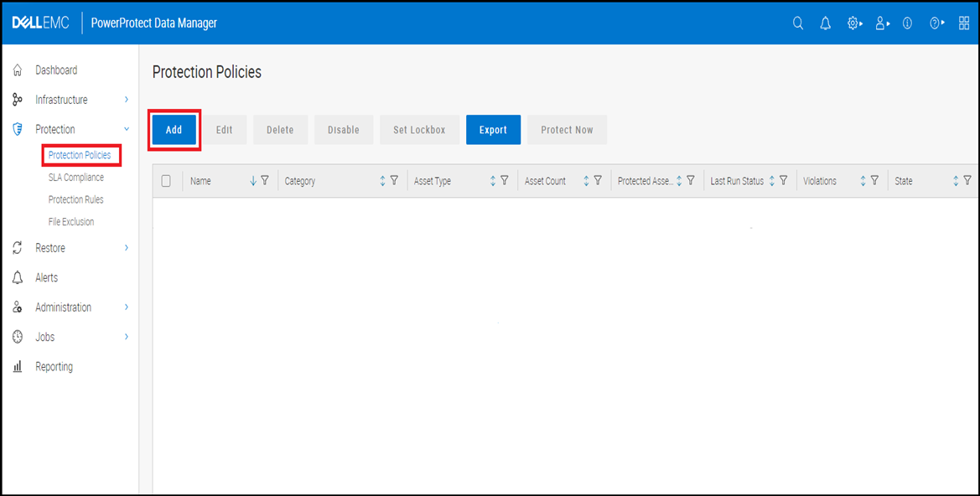
Task: Click the Name column filter icon
Action: pyautogui.click(x=265, y=180)
